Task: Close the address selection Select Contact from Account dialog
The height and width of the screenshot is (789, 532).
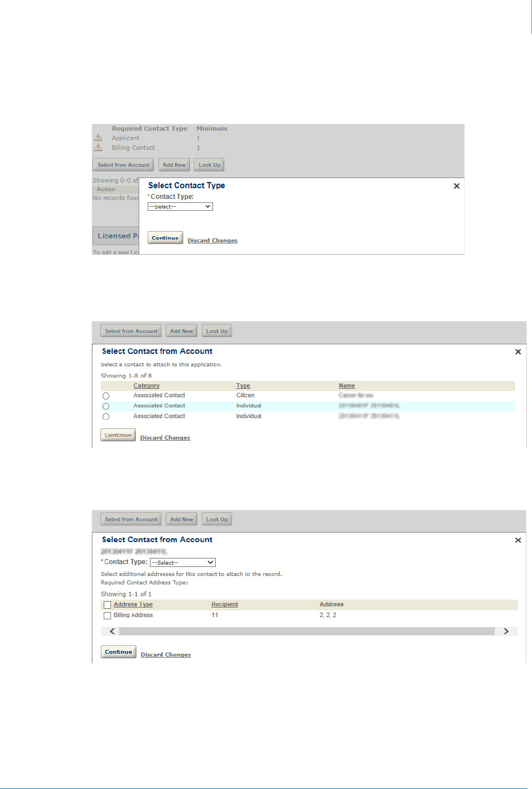Action: pyautogui.click(x=518, y=540)
